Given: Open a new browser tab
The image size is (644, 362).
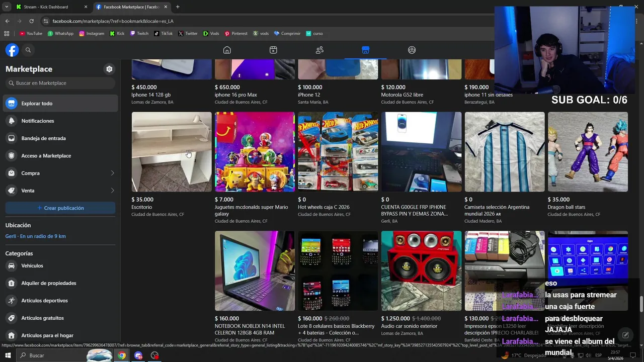Looking at the screenshot, I should 178,7.
